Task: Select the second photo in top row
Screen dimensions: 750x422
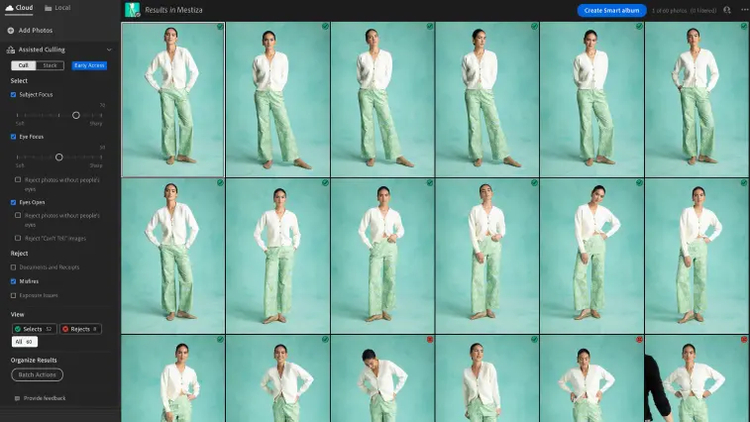Action: point(278,100)
